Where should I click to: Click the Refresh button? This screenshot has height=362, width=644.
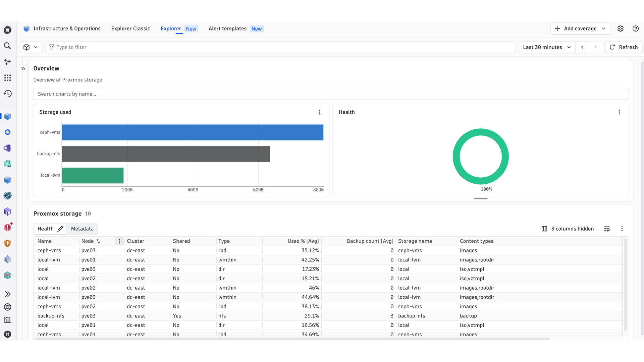pyautogui.click(x=624, y=47)
